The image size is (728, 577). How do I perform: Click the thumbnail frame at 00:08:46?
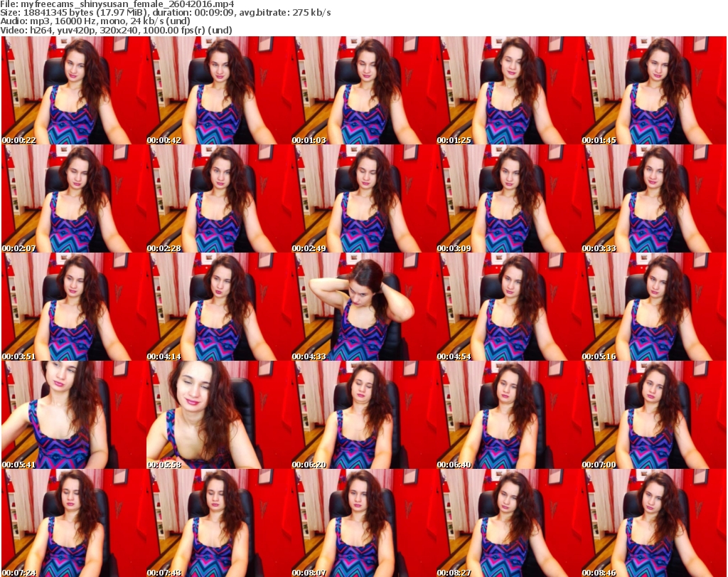pos(654,523)
